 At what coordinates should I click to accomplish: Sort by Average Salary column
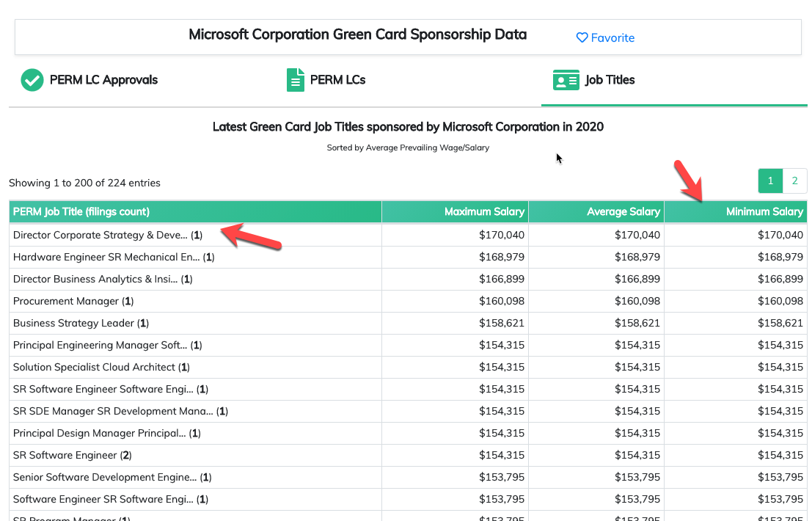click(x=596, y=212)
